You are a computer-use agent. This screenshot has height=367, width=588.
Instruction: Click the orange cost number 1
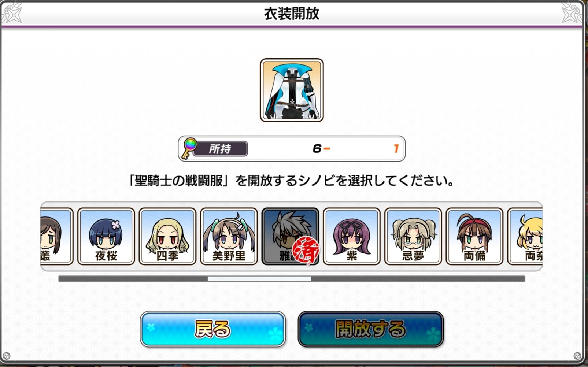[396, 148]
